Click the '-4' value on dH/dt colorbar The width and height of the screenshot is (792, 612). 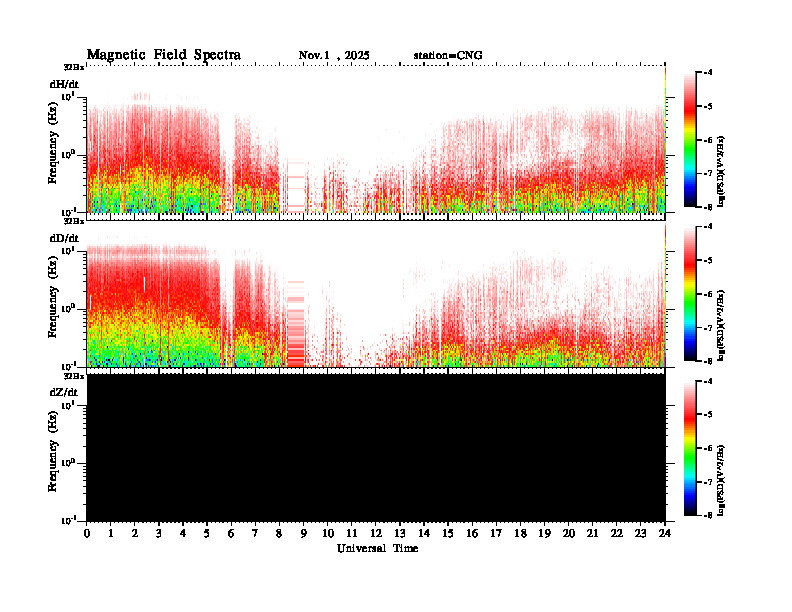coord(708,73)
